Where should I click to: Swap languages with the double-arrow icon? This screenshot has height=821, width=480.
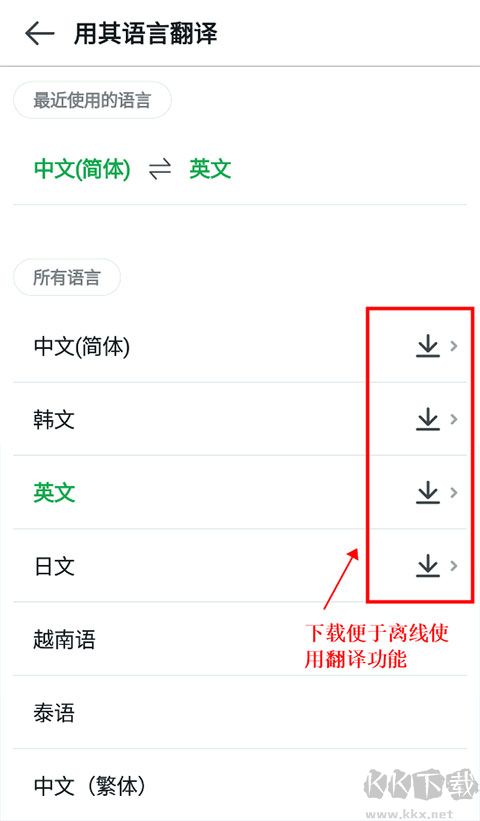click(x=160, y=170)
